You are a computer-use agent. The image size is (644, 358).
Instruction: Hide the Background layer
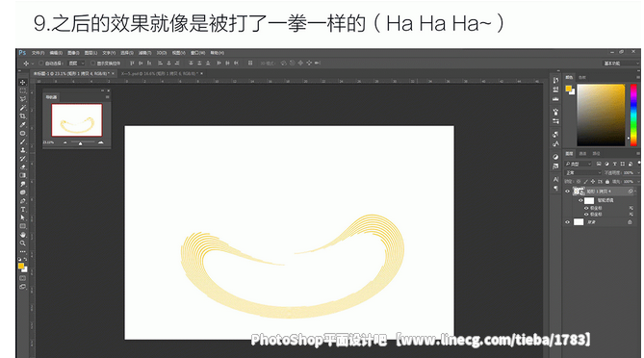pyautogui.click(x=568, y=222)
